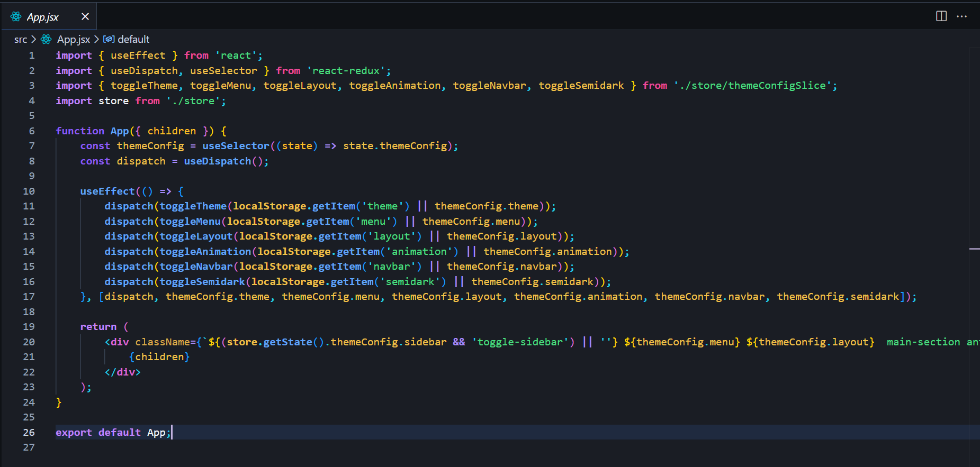The image size is (980, 467).
Task: Click the React icon in breadcrumb
Action: point(47,39)
